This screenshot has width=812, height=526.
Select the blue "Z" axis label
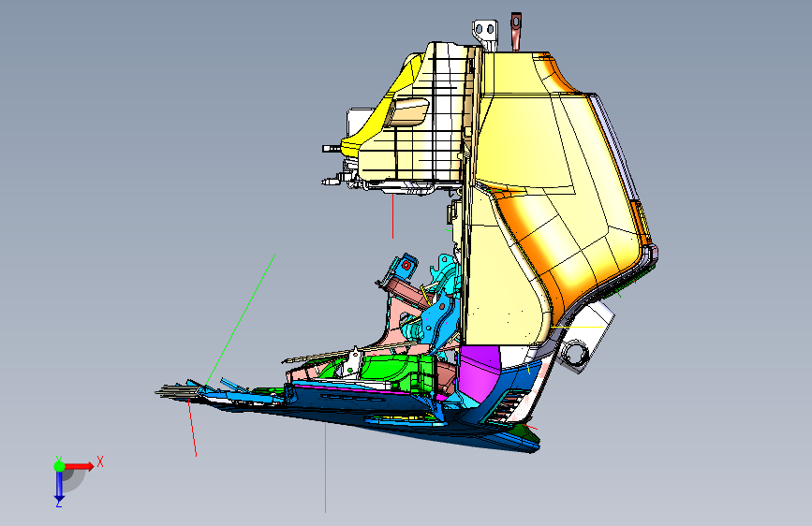tap(58, 504)
